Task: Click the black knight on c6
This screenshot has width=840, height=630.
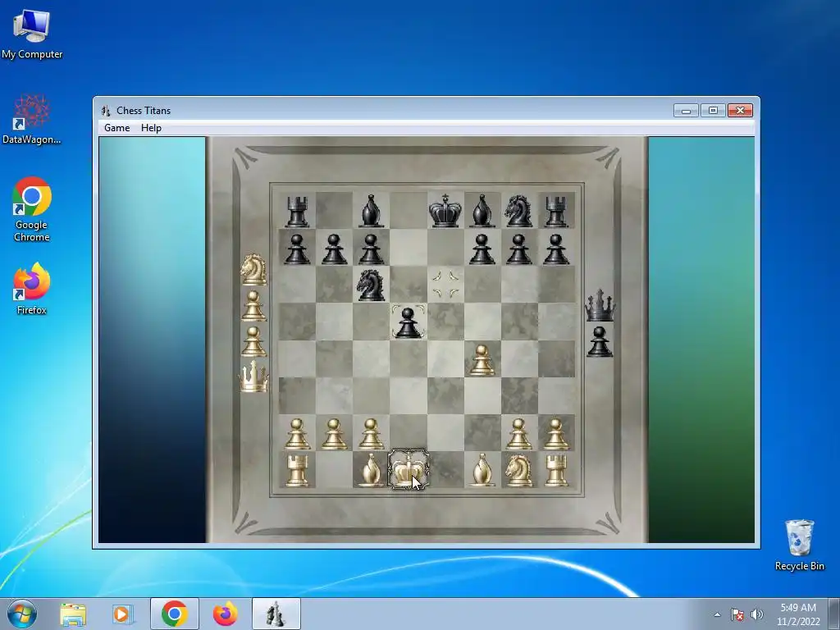Action: coord(371,285)
